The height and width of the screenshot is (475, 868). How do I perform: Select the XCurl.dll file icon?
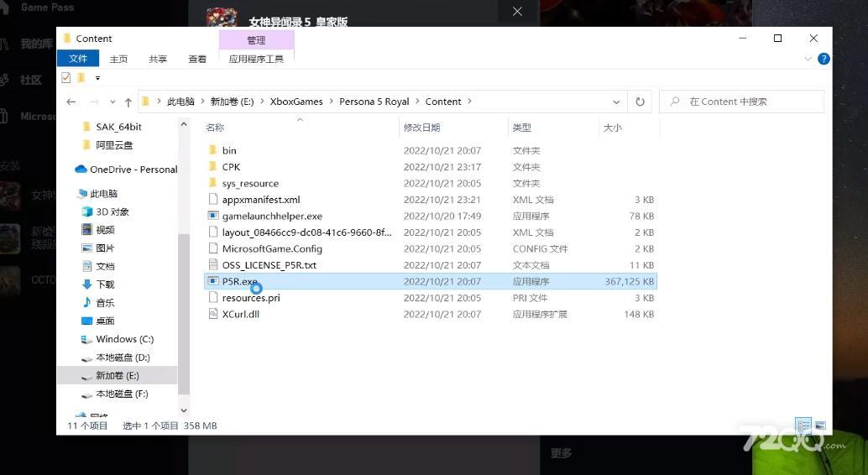[x=212, y=313]
